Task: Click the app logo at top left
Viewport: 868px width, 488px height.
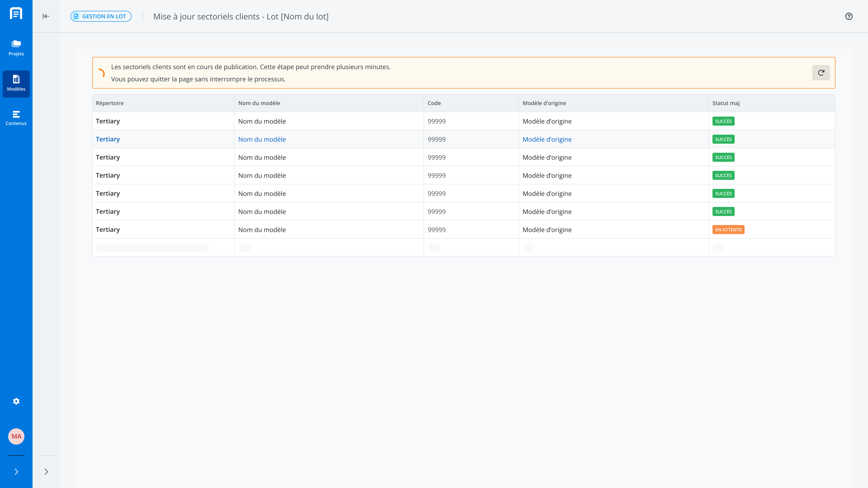Action: [16, 14]
